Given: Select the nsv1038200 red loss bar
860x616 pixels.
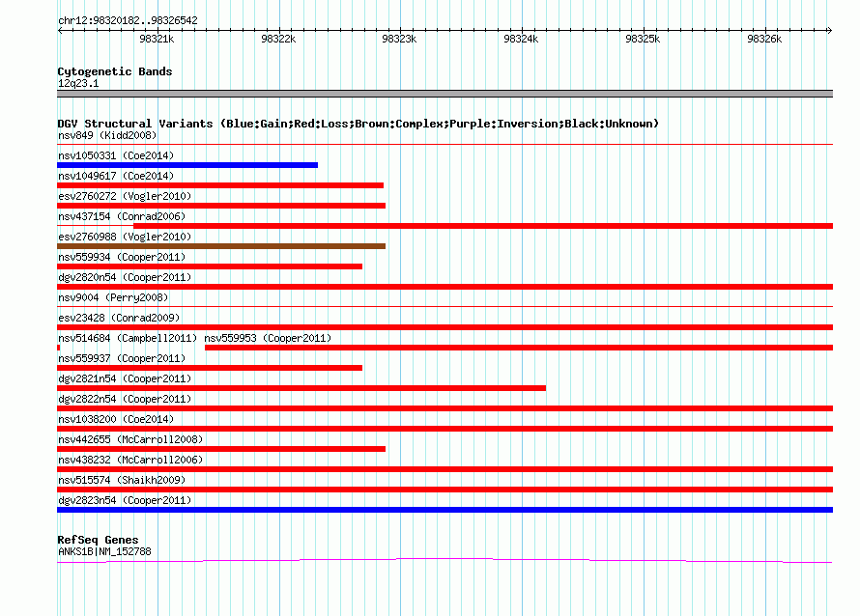Looking at the screenshot, I should [444, 429].
